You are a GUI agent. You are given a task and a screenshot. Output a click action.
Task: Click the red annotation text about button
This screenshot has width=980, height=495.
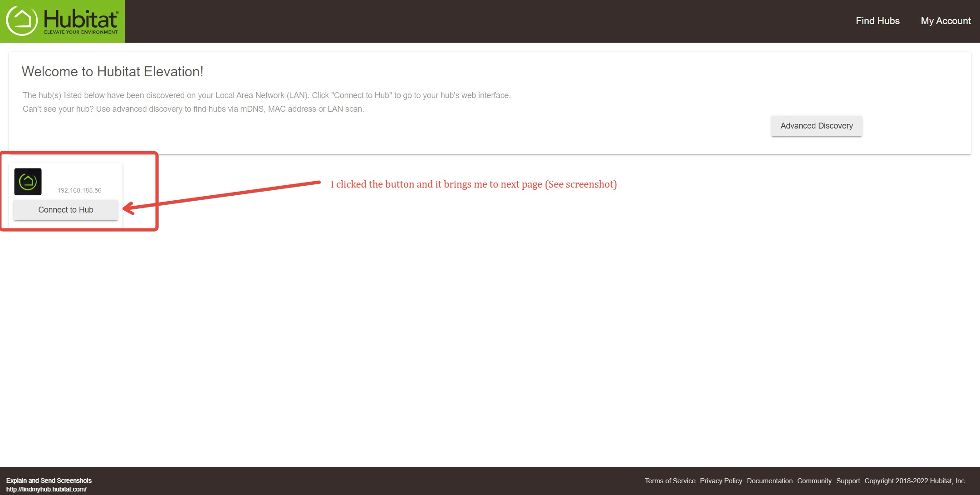[x=473, y=184]
